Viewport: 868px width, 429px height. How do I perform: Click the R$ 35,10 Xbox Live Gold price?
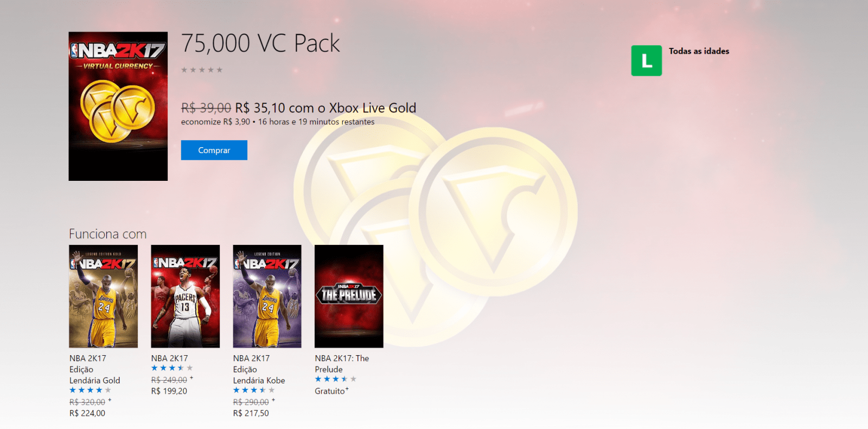[325, 108]
